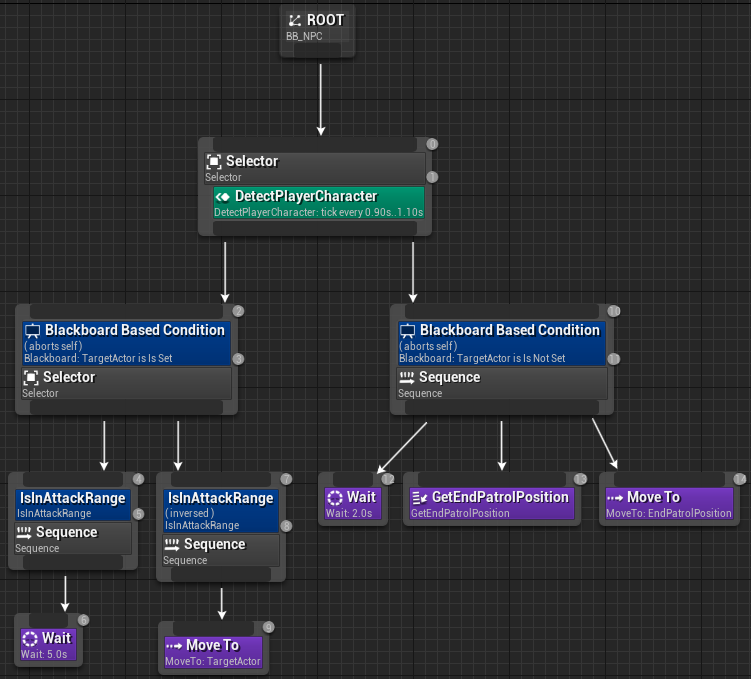Click the top Selector composite icon
This screenshot has width=751, height=679.
tap(214, 161)
